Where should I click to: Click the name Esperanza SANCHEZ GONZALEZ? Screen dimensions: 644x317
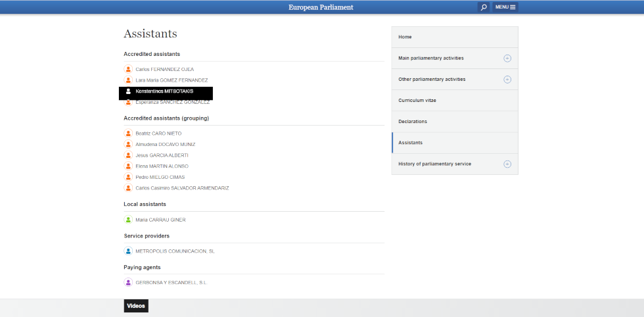coord(172,103)
